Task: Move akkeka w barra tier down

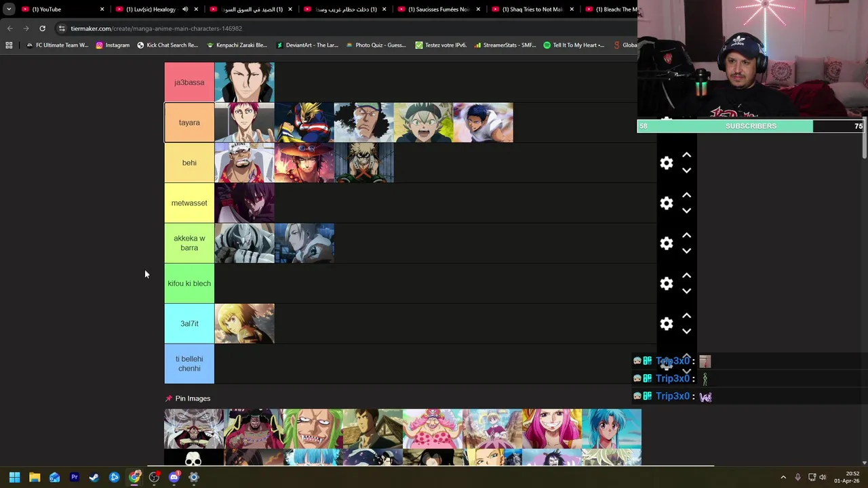Action: pyautogui.click(x=686, y=251)
